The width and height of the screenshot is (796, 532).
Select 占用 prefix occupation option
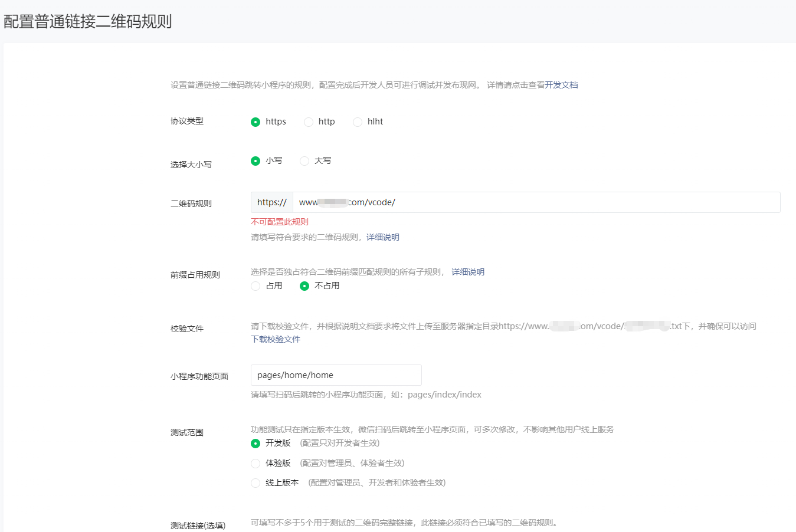click(x=255, y=286)
